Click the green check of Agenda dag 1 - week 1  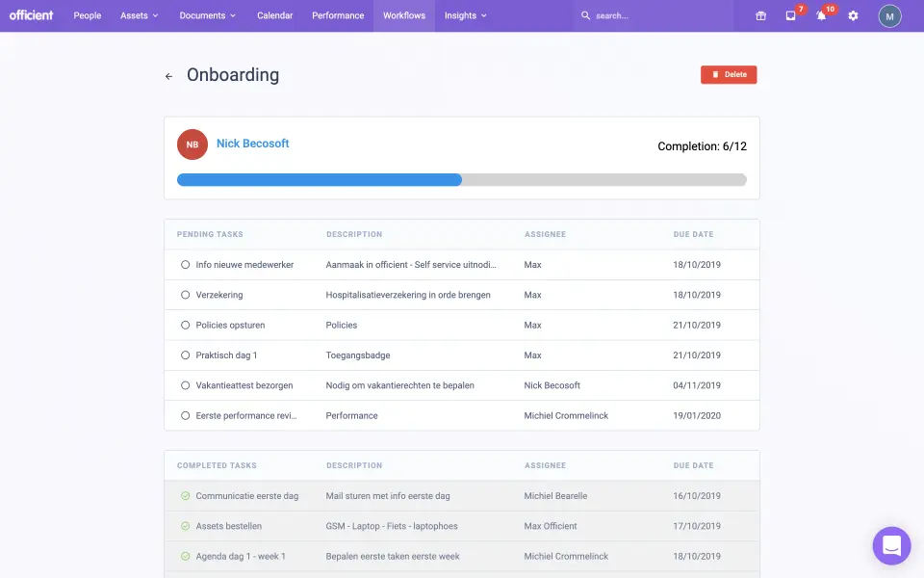pyautogui.click(x=185, y=556)
